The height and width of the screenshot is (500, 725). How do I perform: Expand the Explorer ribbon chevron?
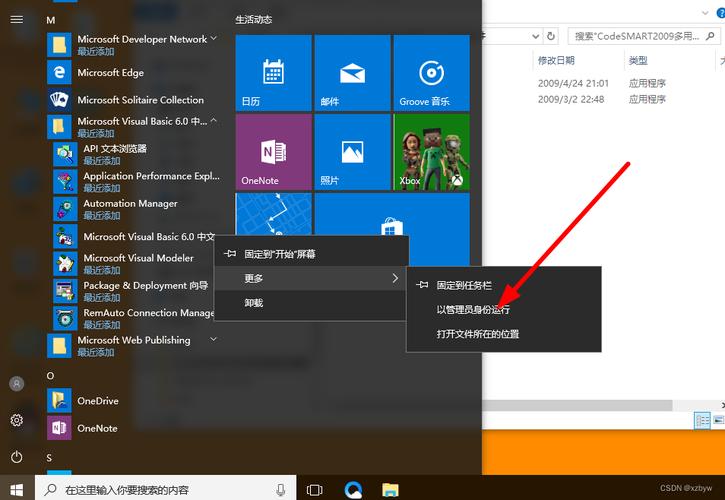tap(705, 13)
